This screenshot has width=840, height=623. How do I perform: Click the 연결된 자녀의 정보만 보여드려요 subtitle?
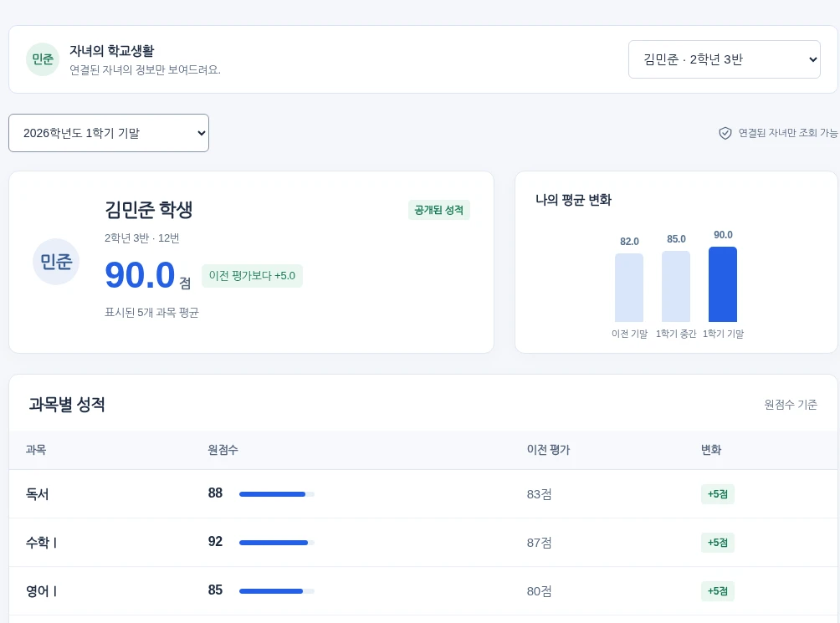click(x=146, y=70)
